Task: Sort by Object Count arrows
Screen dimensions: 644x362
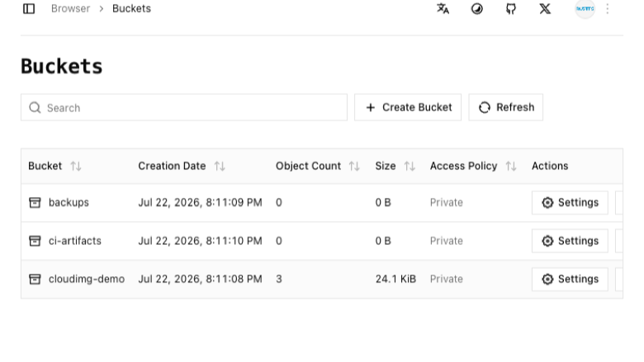Action: (x=354, y=166)
